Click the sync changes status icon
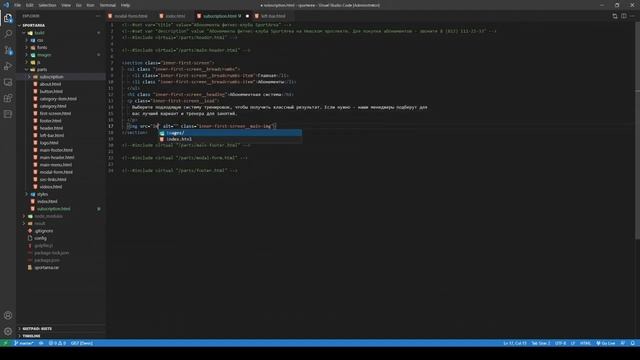 41,343
